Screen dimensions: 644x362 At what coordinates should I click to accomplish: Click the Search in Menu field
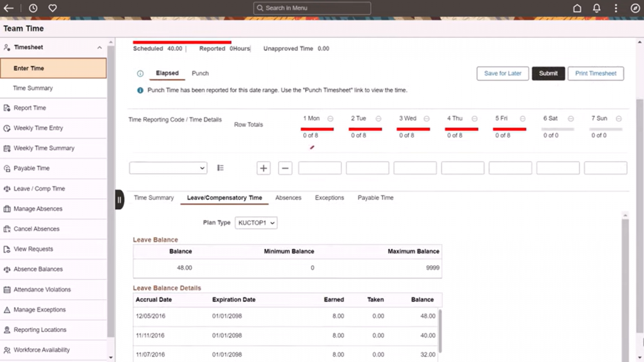[x=311, y=8]
